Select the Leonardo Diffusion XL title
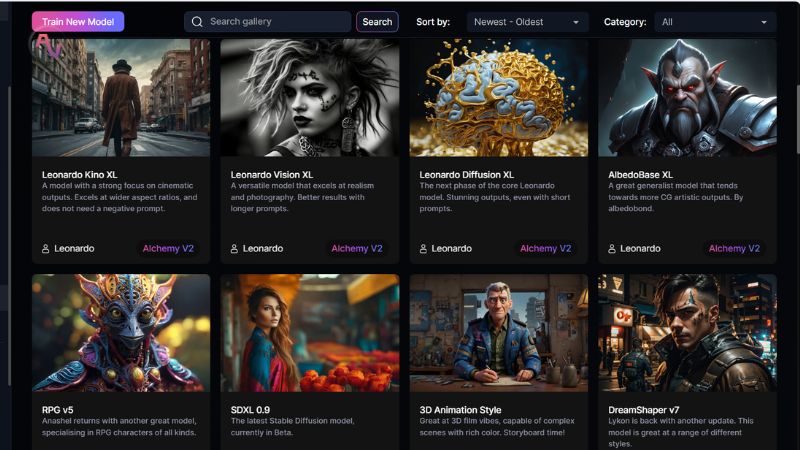 467,174
